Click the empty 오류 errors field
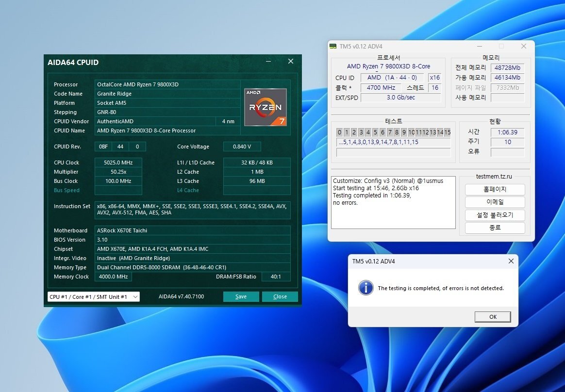This screenshot has height=392, width=565. pos(507,152)
